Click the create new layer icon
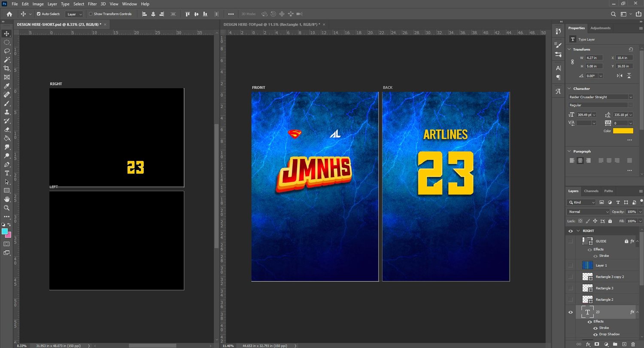 (x=624, y=344)
